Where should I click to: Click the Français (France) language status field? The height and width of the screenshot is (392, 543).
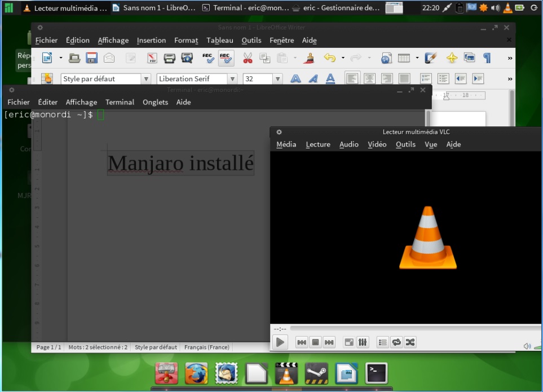click(x=207, y=347)
